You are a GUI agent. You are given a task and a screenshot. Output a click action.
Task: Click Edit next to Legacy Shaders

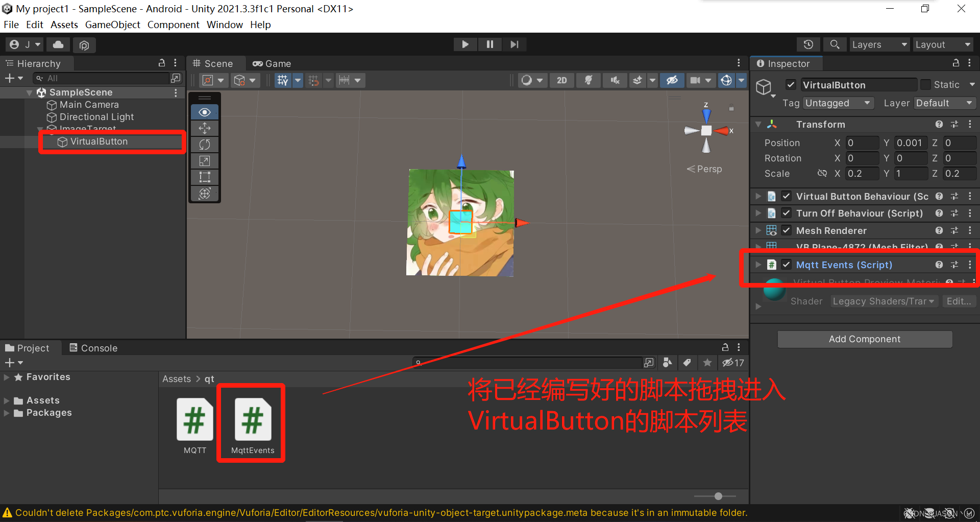coord(958,301)
